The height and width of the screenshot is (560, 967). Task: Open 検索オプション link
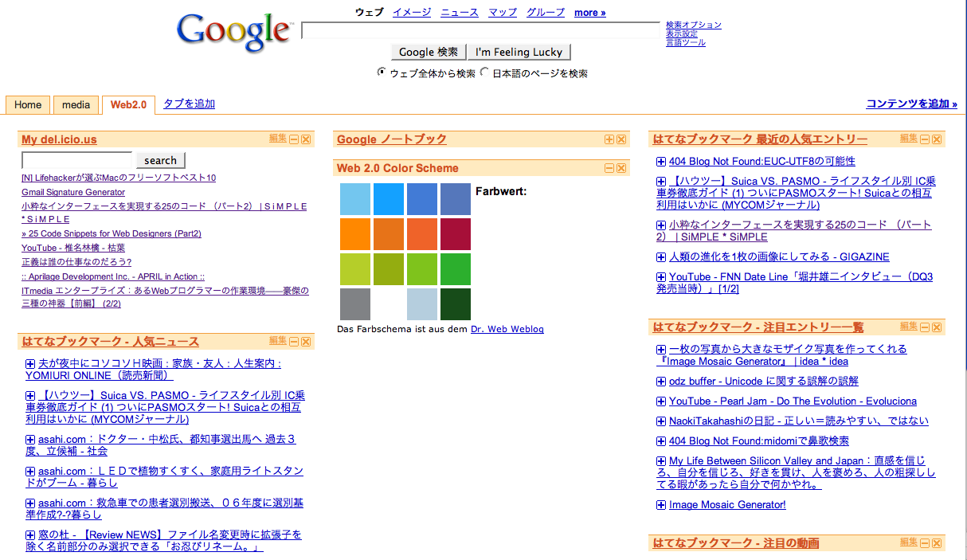click(694, 25)
